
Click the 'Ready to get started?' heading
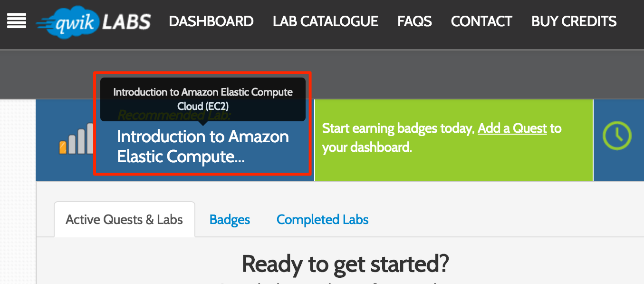pyautogui.click(x=345, y=263)
